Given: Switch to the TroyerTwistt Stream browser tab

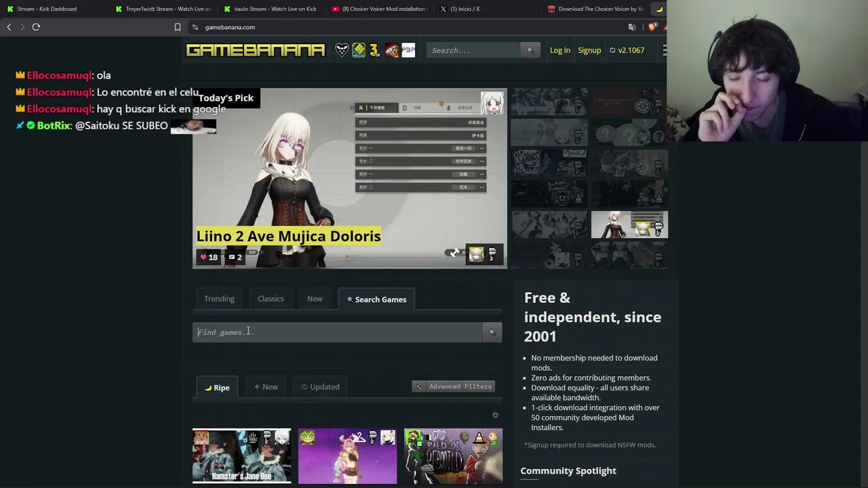Looking at the screenshot, I should coord(163,9).
